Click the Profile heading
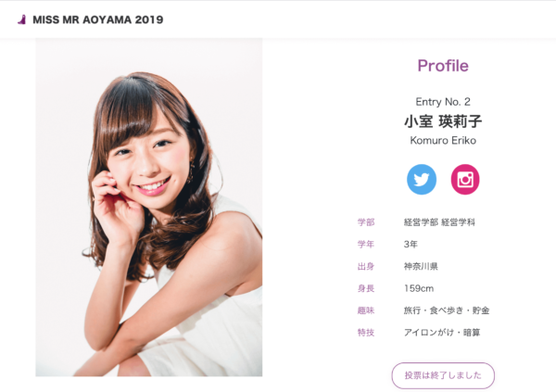Viewport: 556px width, 392px height. [443, 66]
